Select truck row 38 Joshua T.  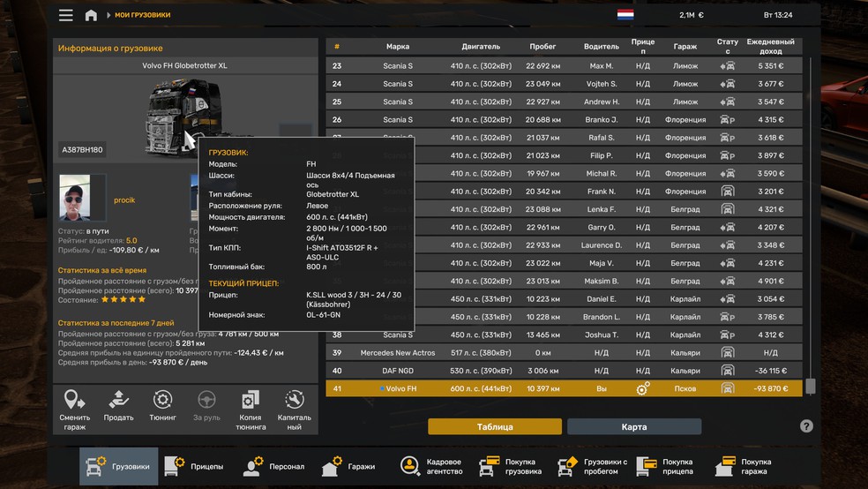(x=564, y=335)
